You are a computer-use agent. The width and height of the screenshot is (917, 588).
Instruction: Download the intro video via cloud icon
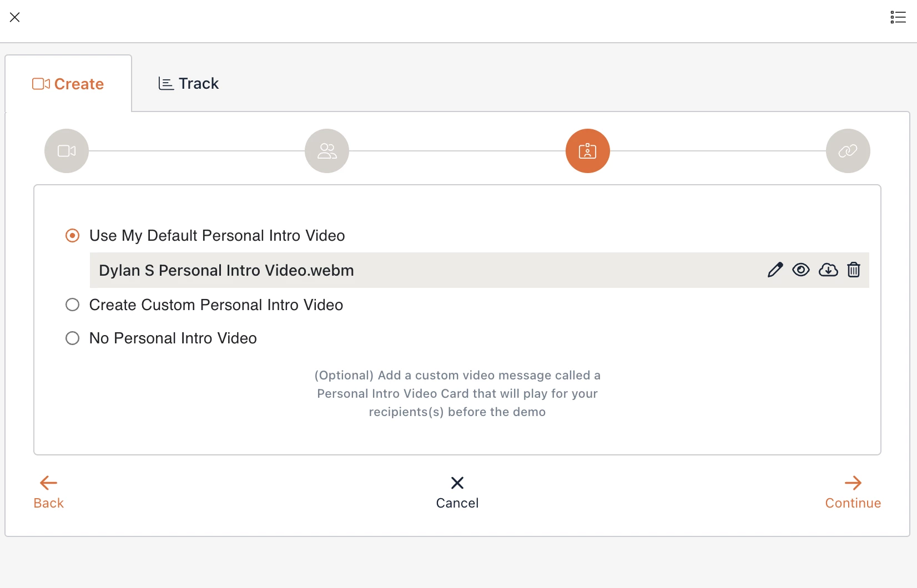(828, 270)
